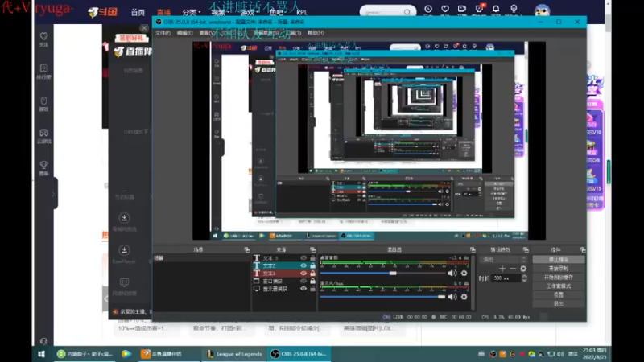Go to 首页 tab on Douyu
This screenshot has height=362, width=644.
point(138,13)
